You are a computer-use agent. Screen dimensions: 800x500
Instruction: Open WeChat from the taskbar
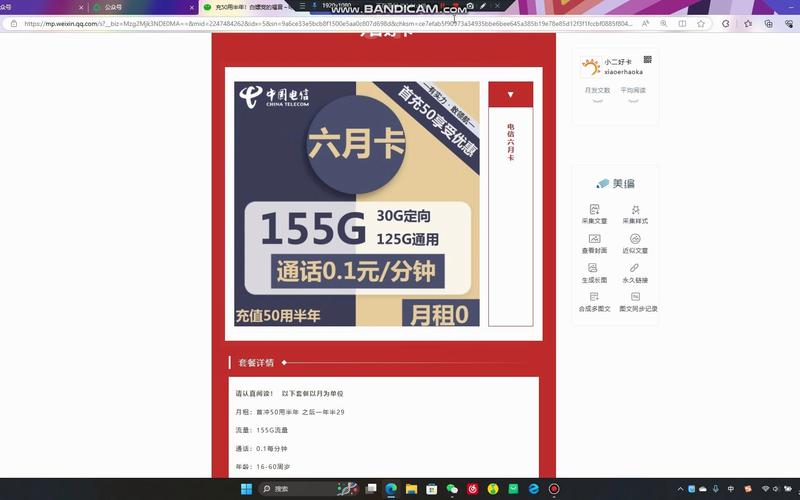tap(452, 489)
